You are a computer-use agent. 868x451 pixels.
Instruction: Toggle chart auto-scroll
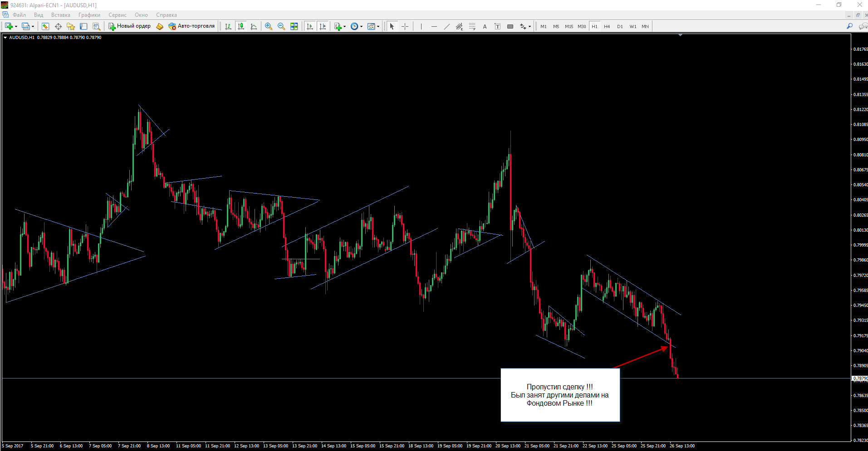[x=310, y=26]
